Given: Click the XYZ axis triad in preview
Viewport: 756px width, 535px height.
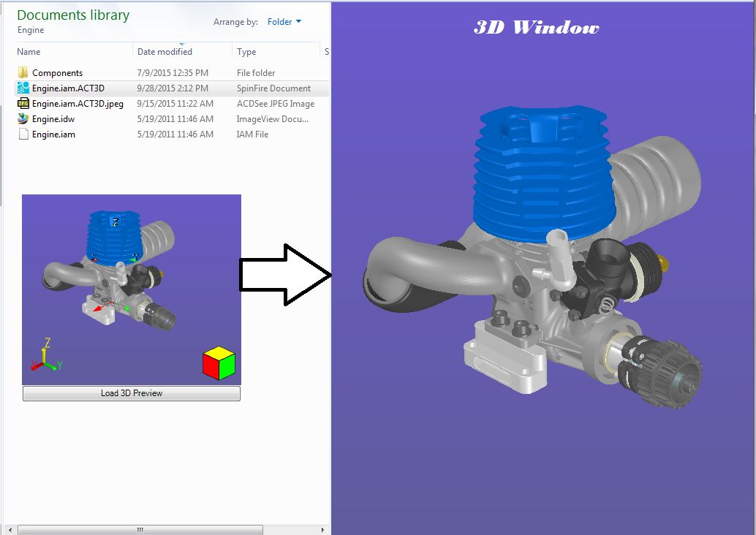Looking at the screenshot, I should point(45,356).
